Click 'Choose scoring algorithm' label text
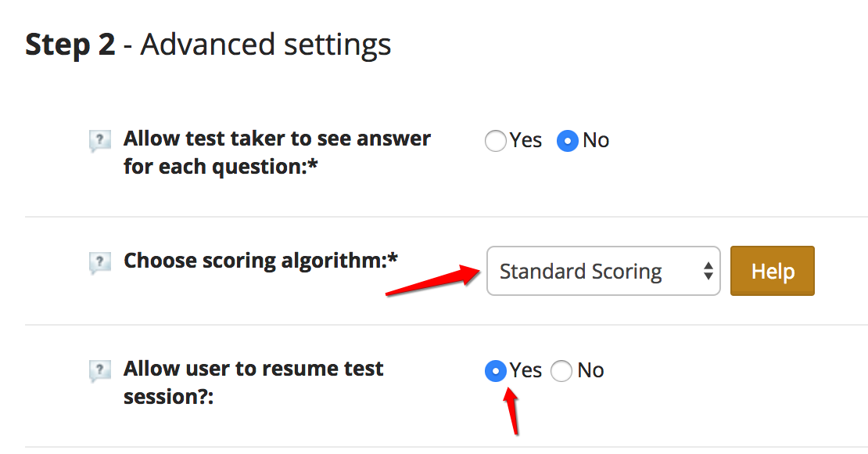Viewport: 868px width, 454px height. pyautogui.click(x=260, y=261)
